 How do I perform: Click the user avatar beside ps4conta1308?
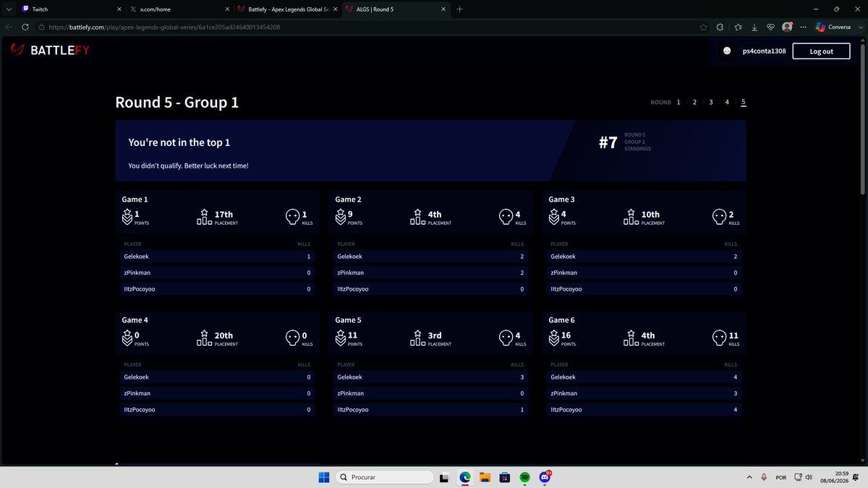(727, 51)
